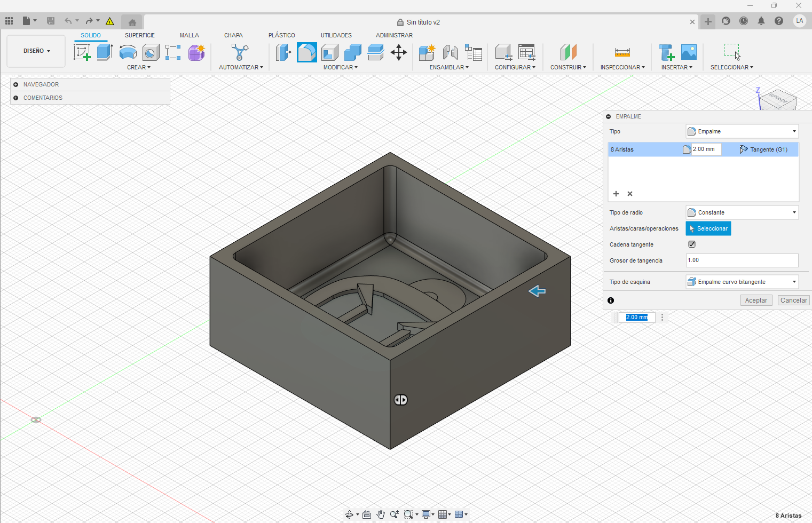812x523 pixels.
Task: Select the Combine tool
Action: click(353, 52)
